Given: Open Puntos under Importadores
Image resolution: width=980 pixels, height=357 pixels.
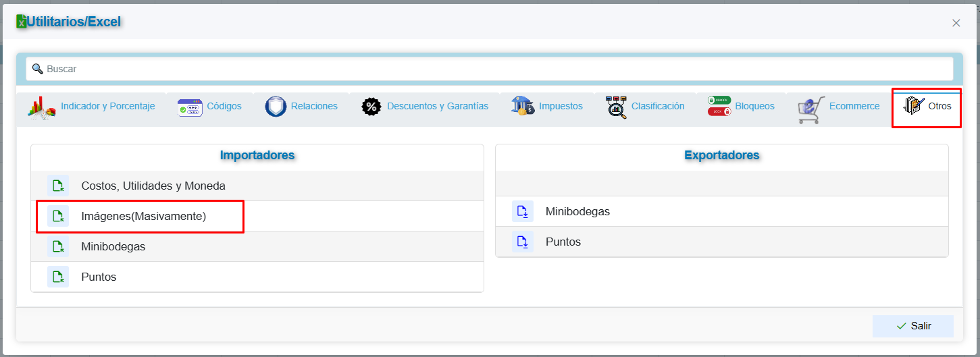Looking at the screenshot, I should 257,277.
